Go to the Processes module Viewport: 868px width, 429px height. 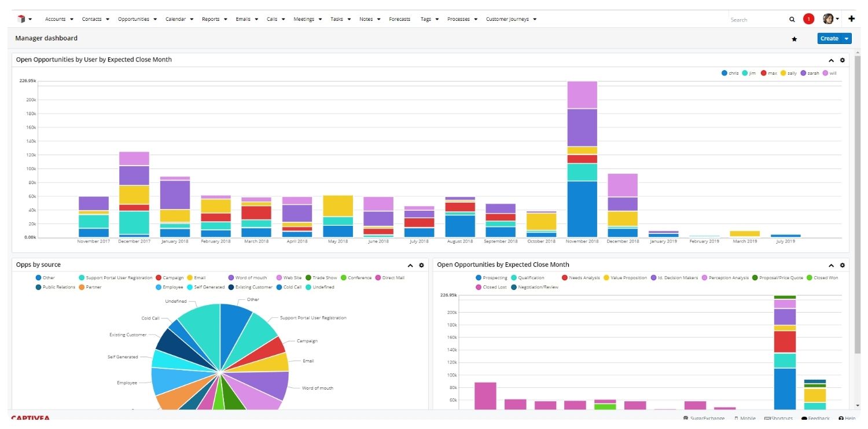point(458,19)
